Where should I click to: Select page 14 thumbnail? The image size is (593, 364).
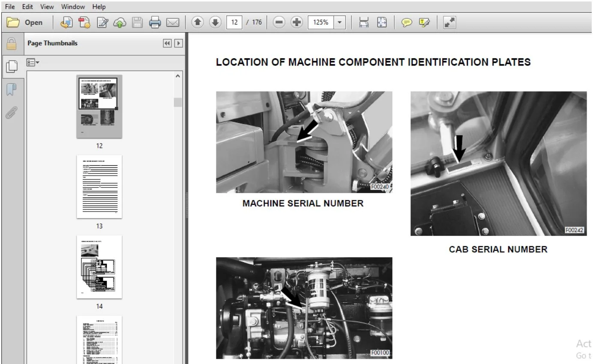click(99, 267)
